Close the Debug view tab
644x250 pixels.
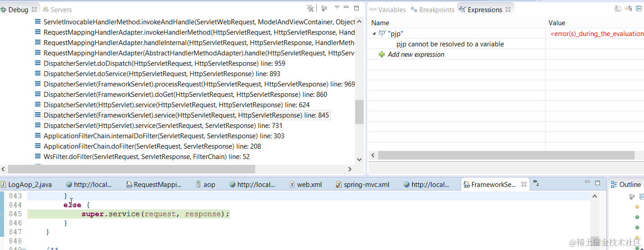(34, 9)
